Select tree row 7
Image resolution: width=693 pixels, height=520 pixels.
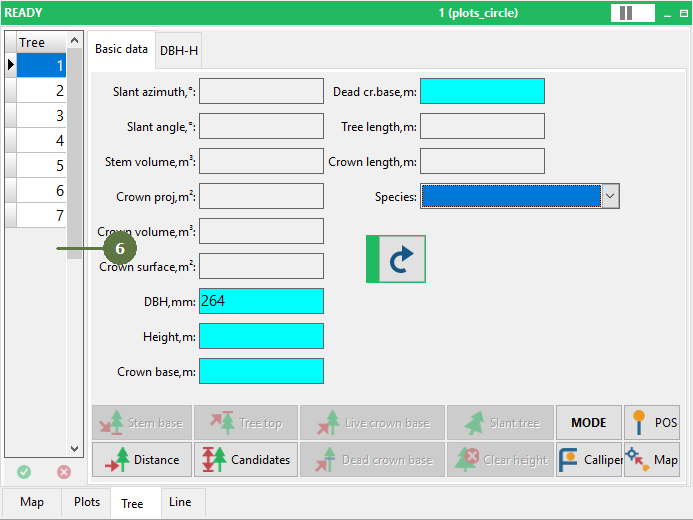click(41, 215)
